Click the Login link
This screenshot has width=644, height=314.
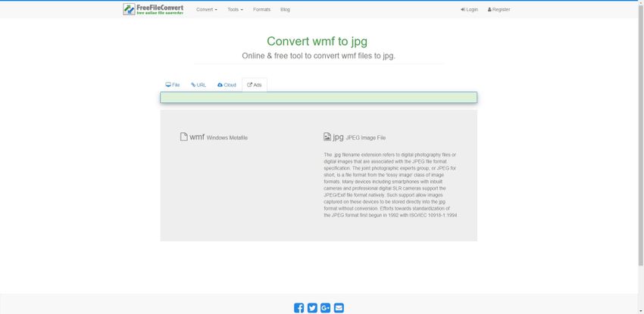[469, 10]
